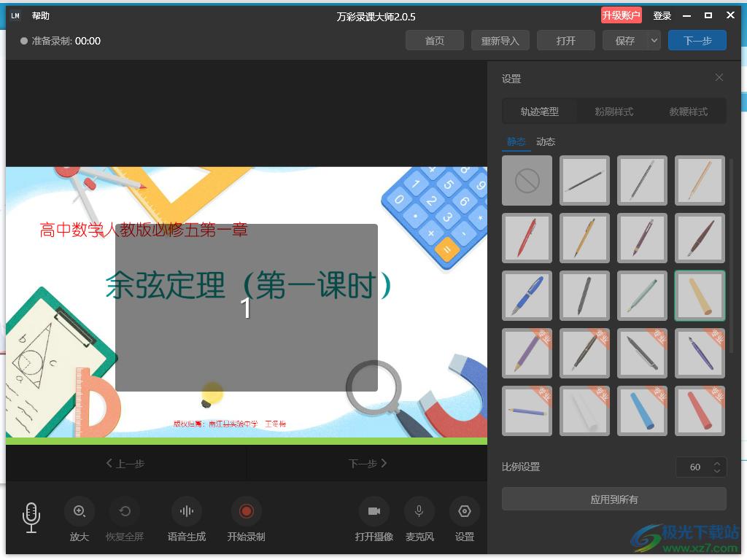Click the voice generation waveform icon
The width and height of the screenshot is (747, 560).
(x=187, y=511)
